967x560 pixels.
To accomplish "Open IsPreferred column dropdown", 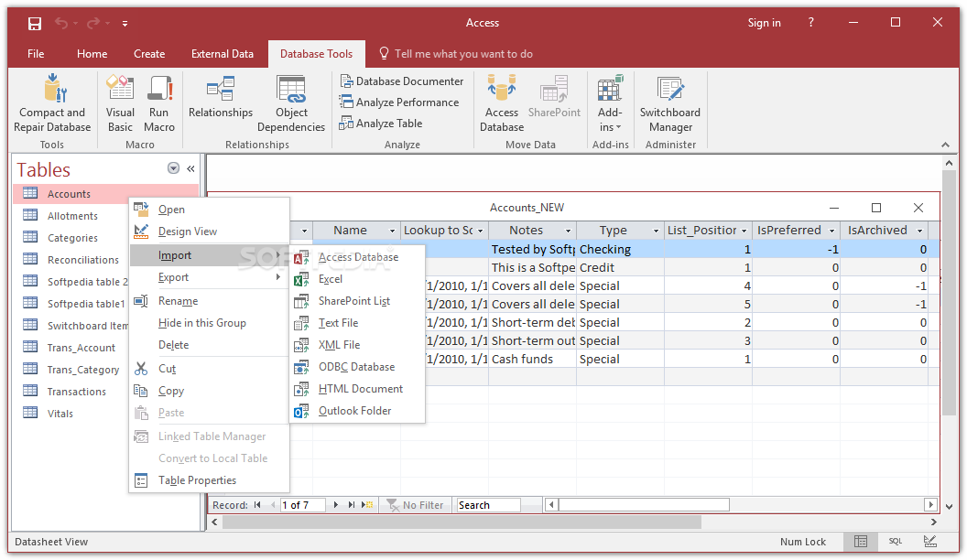I will (x=832, y=231).
